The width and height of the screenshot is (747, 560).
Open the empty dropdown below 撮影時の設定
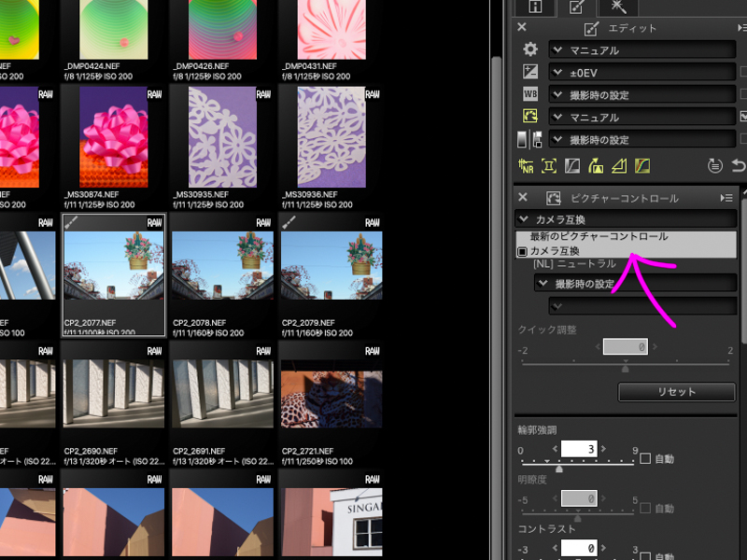642,306
